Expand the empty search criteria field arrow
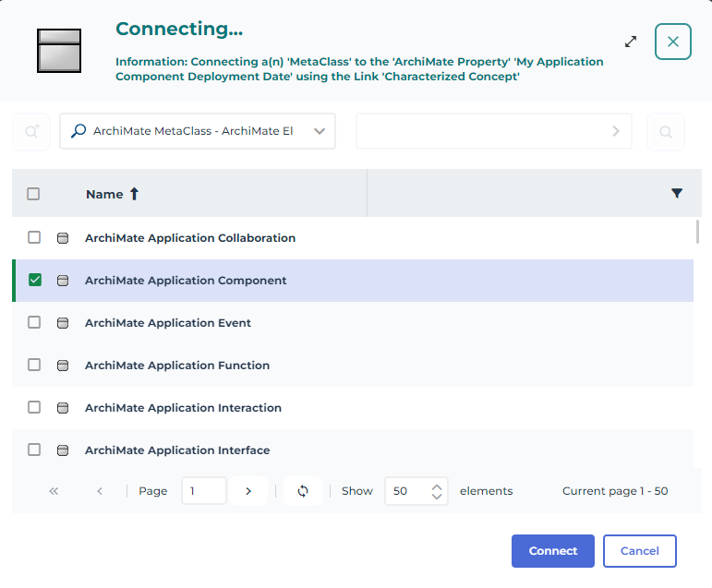712x588 pixels. [616, 131]
